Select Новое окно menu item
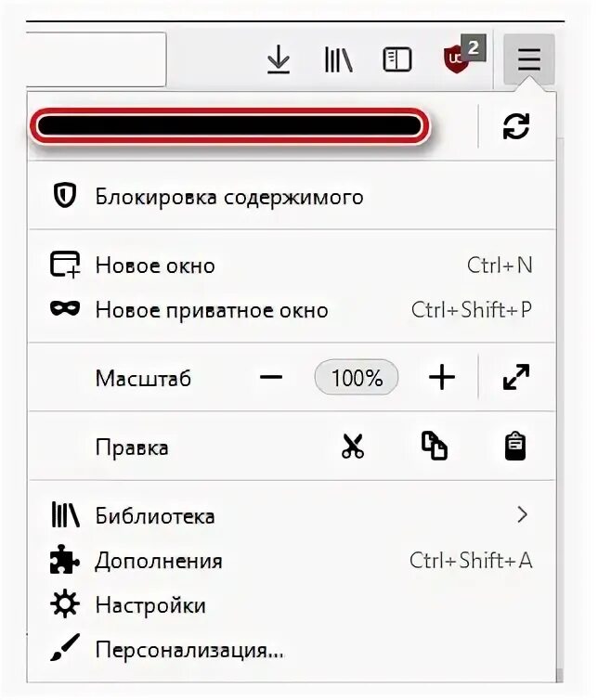 155,266
